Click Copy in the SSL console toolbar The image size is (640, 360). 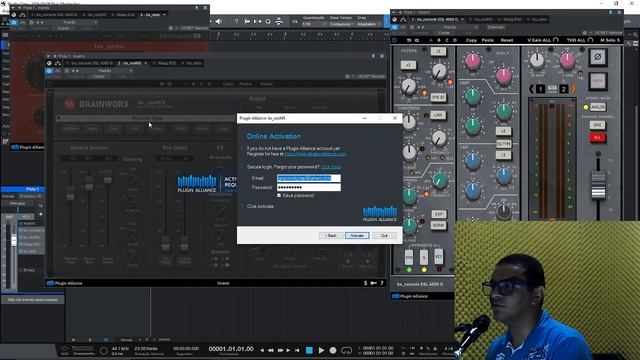pos(471,40)
